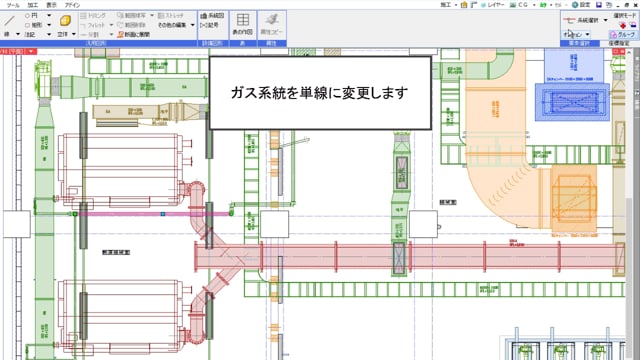640x360 pixels.
Task: Switch to the 座標指定 tab
Action: point(618,43)
